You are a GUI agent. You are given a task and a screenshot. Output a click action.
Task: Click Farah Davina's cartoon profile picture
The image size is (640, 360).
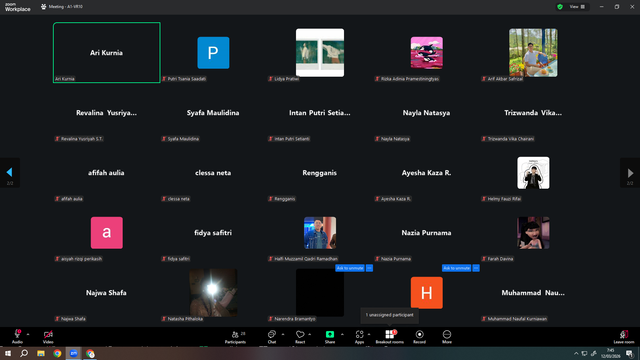click(533, 233)
